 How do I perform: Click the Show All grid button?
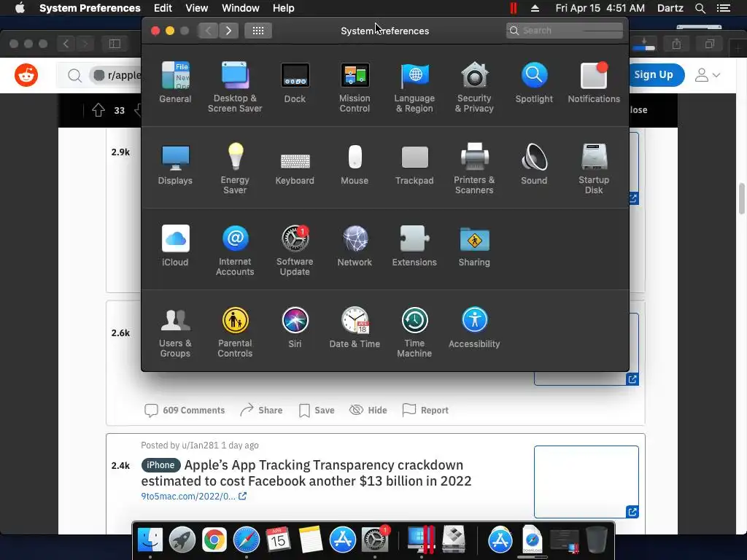click(258, 31)
